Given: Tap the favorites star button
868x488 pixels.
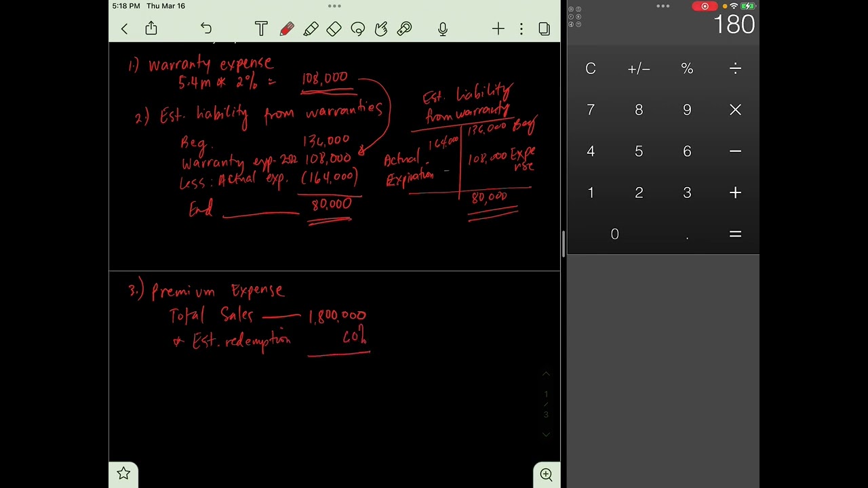Looking at the screenshot, I should (x=123, y=474).
